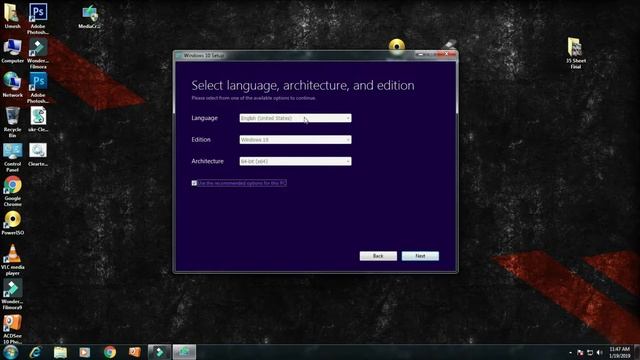
Task: Open the Language dropdown
Action: (295, 118)
